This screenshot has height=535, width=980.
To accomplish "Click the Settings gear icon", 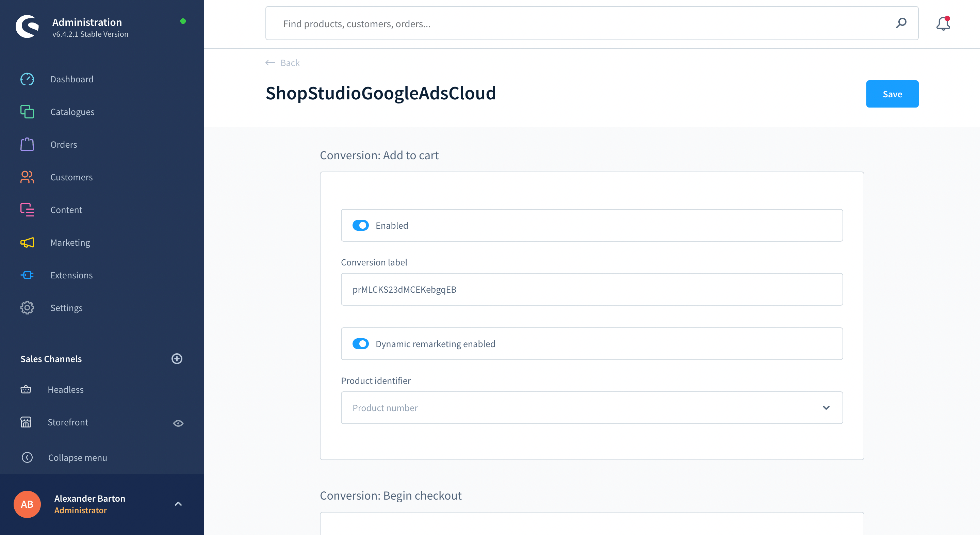I will tap(27, 308).
